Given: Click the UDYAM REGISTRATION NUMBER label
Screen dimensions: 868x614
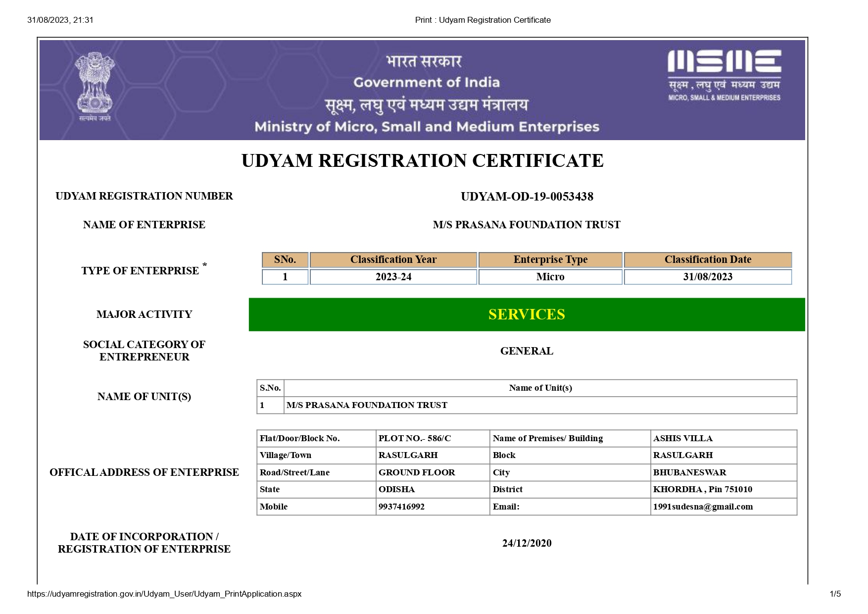Looking at the screenshot, I should (x=144, y=196).
